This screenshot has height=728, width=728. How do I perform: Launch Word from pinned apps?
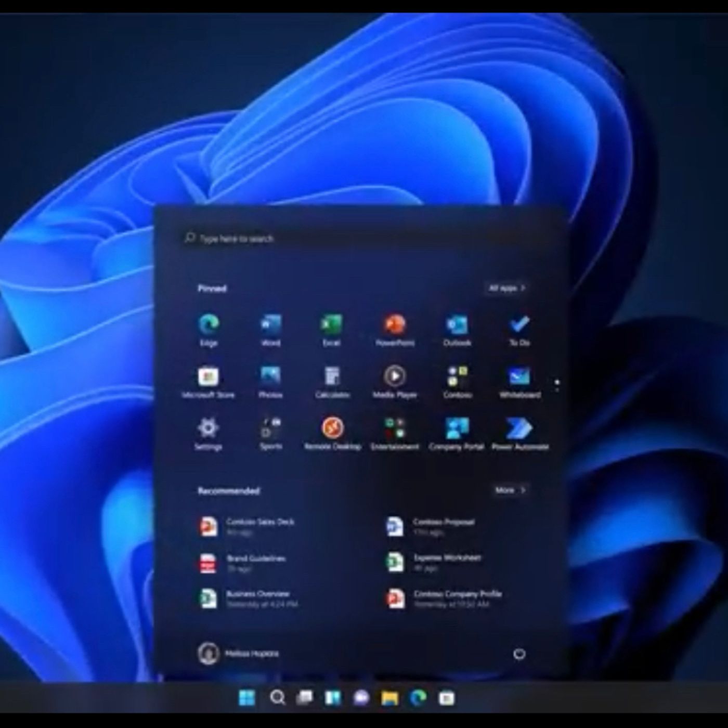(270, 330)
